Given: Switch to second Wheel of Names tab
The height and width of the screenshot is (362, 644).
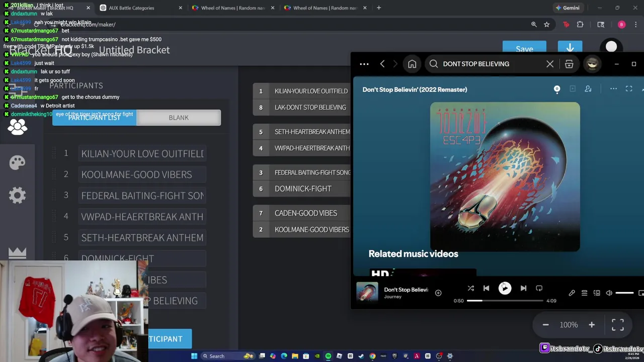Looking at the screenshot, I should pyautogui.click(x=325, y=8).
